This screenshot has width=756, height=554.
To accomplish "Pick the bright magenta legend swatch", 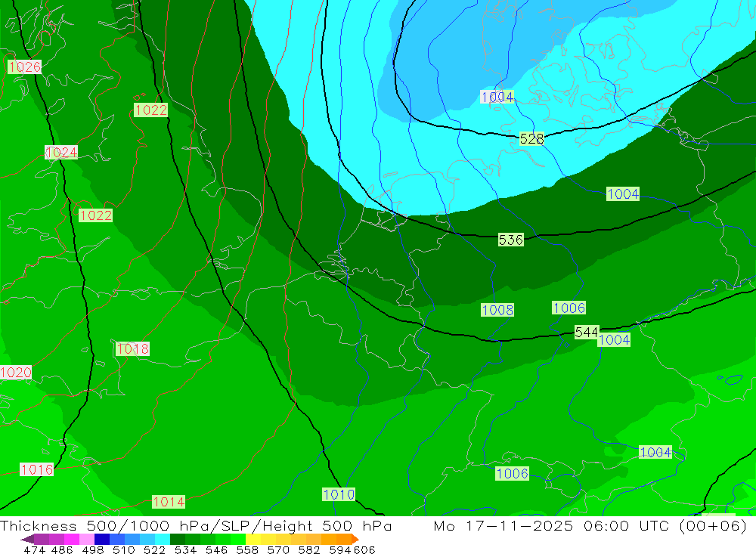I will coord(70,539).
